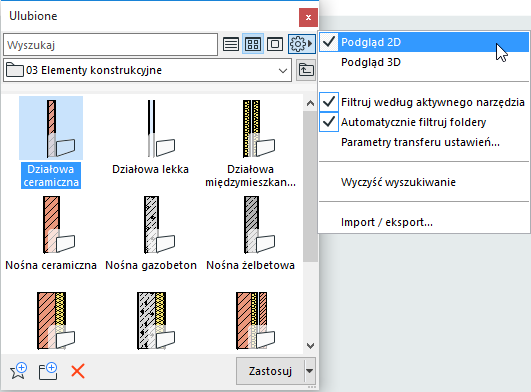The width and height of the screenshot is (531, 392).
Task: Select Nośna żelbetowa wall favorite
Action: coord(251,233)
